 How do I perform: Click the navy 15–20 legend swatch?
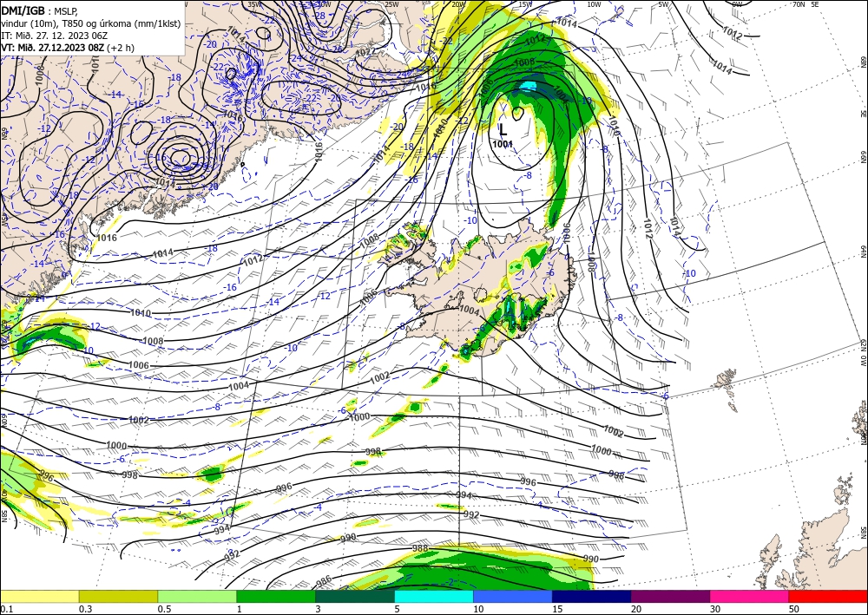[x=592, y=596]
